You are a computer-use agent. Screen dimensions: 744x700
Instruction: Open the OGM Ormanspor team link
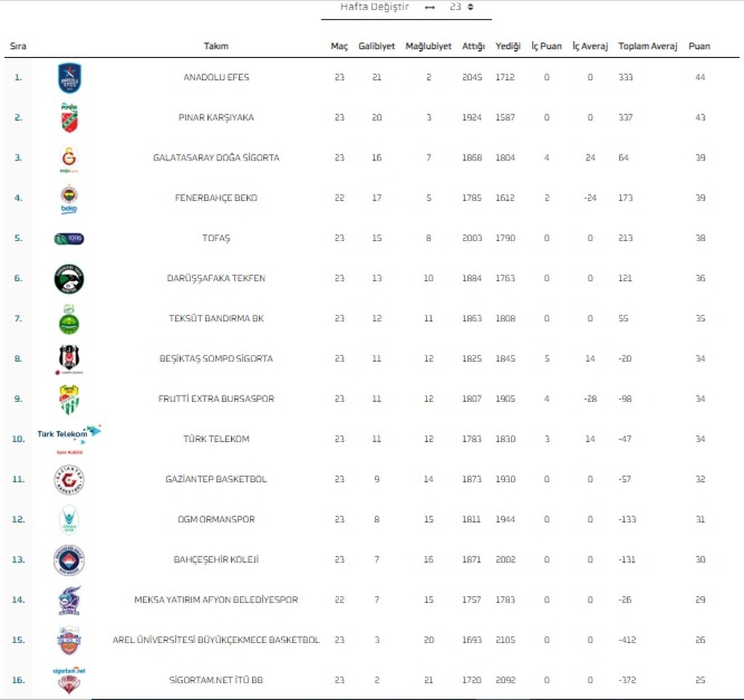(216, 520)
